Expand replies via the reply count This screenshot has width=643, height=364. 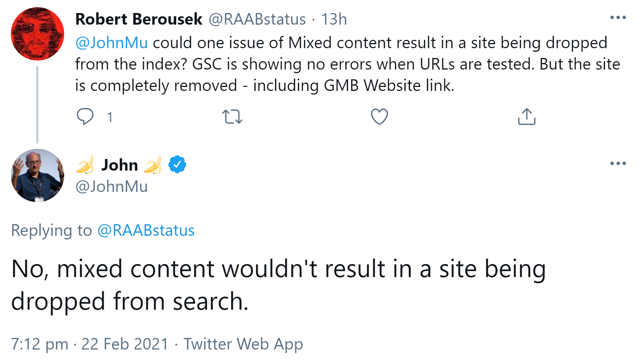click(x=109, y=116)
